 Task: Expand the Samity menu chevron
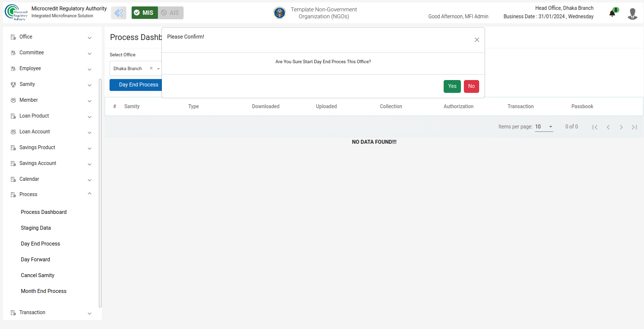pyautogui.click(x=89, y=85)
